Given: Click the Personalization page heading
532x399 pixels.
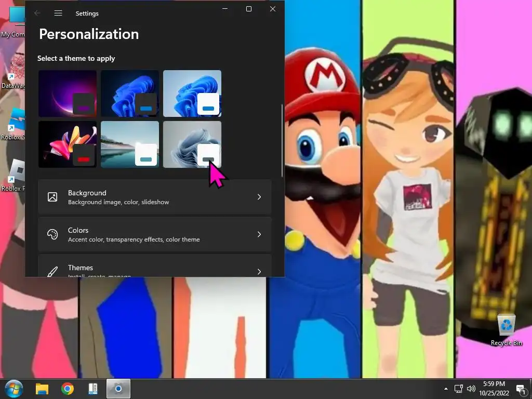Looking at the screenshot, I should coord(89,34).
